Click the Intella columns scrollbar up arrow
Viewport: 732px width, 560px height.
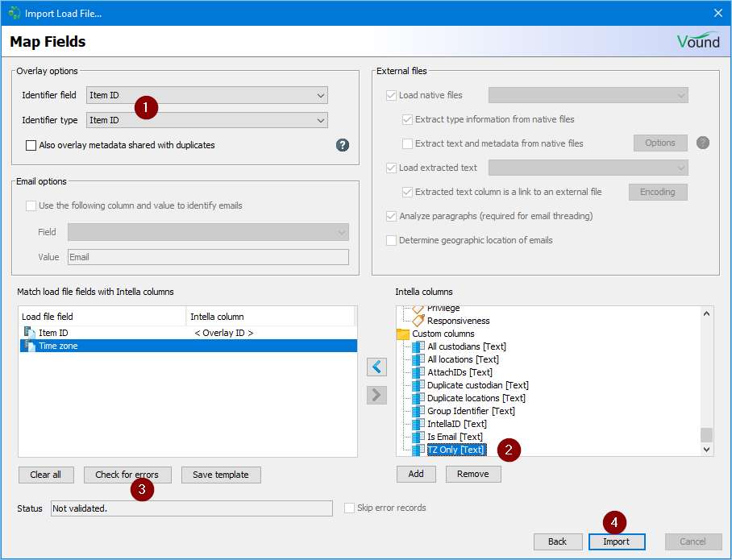[x=706, y=313]
